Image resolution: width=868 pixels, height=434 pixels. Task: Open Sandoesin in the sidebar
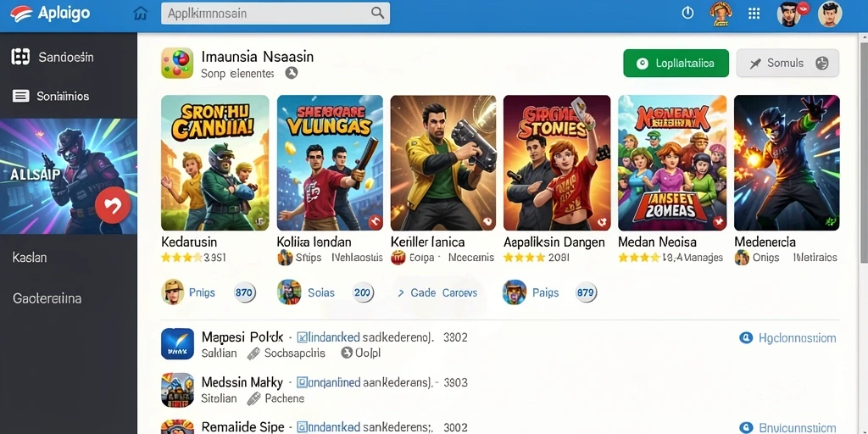tap(52, 57)
